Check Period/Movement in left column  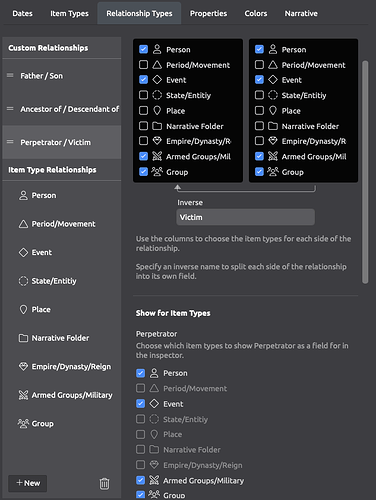[143, 65]
